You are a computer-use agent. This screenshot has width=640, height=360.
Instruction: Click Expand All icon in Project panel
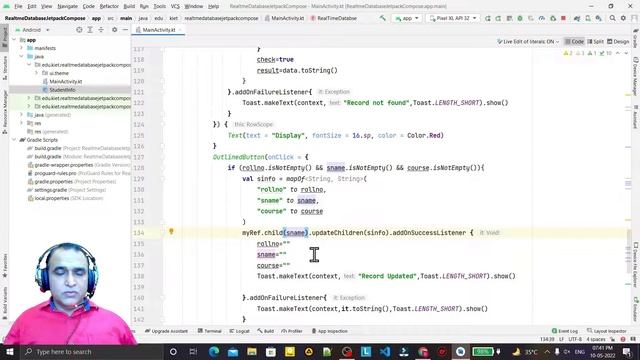pos(90,30)
